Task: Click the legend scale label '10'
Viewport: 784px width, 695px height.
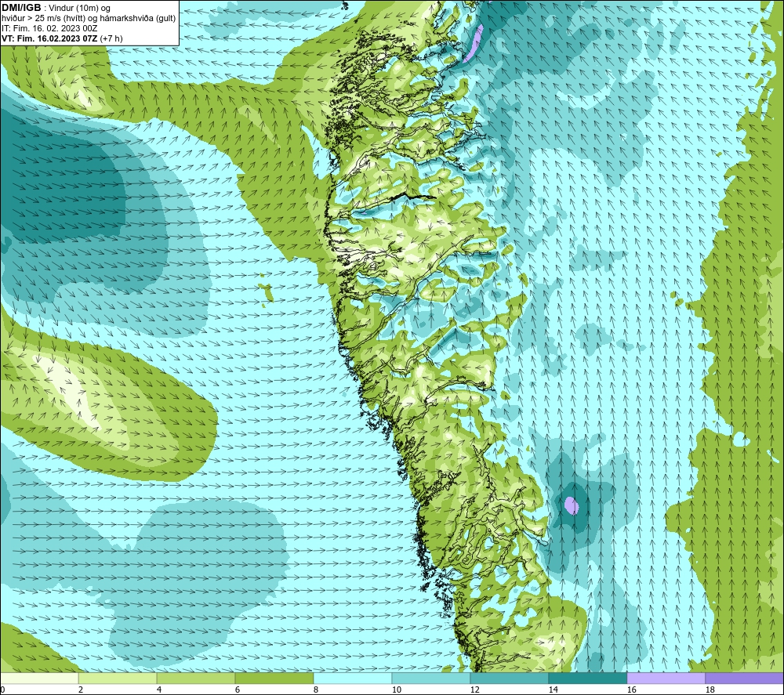Action: [x=397, y=690]
